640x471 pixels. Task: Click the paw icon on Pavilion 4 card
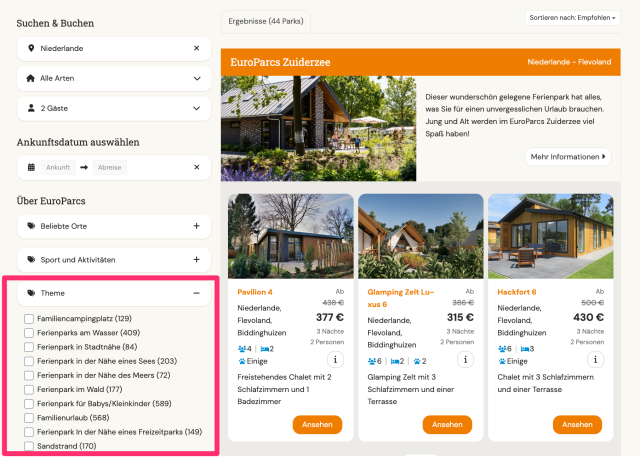tap(242, 361)
